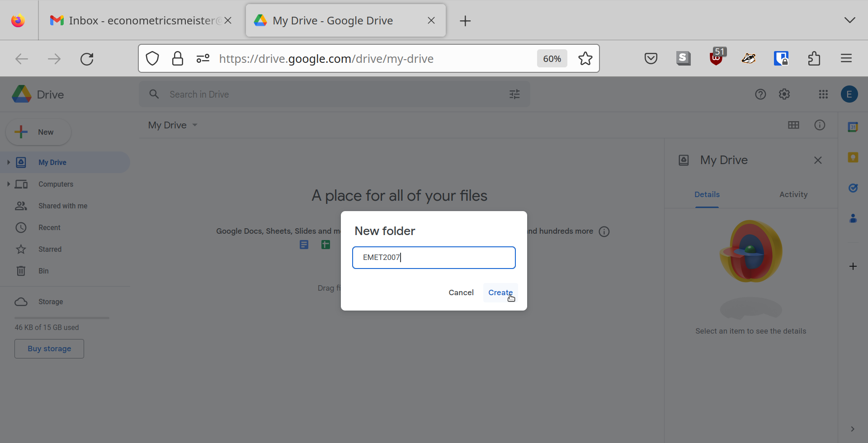This screenshot has height=443, width=868.
Task: Open Google Tasks side panel icon
Action: pos(853,188)
